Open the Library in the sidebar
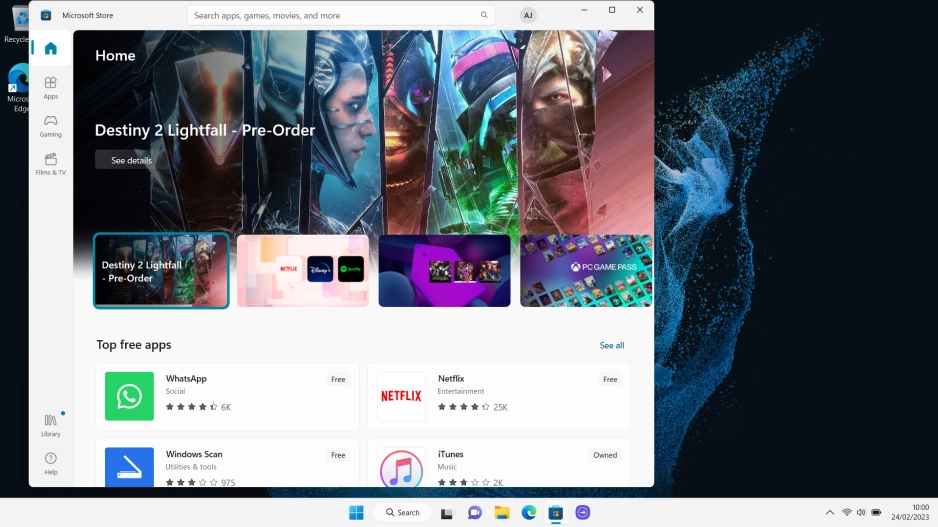Viewport: 938px width, 527px height. (50, 425)
